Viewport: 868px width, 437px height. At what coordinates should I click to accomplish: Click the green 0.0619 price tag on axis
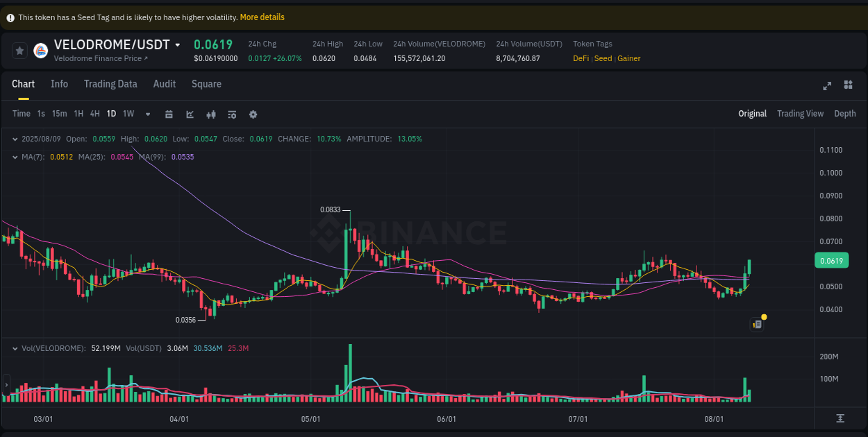831,260
